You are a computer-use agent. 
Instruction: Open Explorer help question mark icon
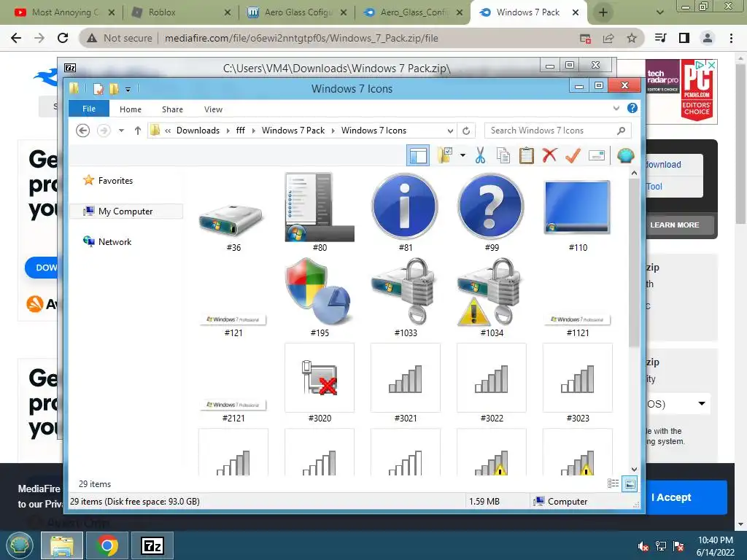pyautogui.click(x=632, y=108)
